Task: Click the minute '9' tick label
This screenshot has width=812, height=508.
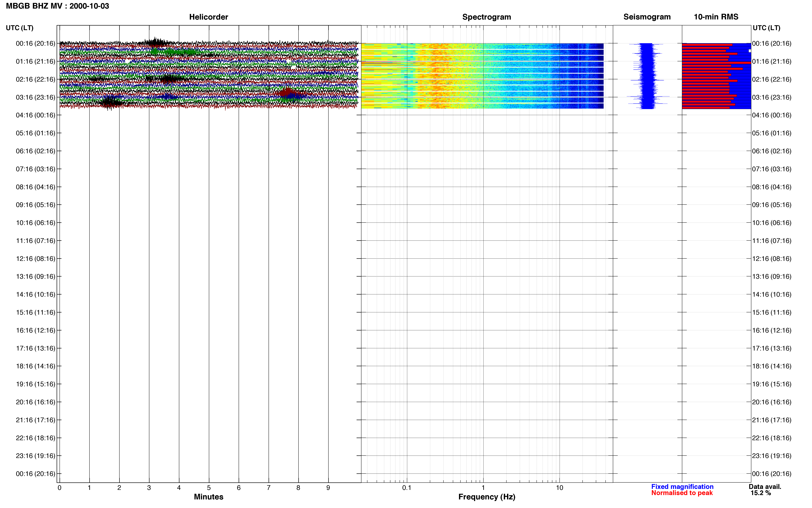Action: (x=328, y=488)
